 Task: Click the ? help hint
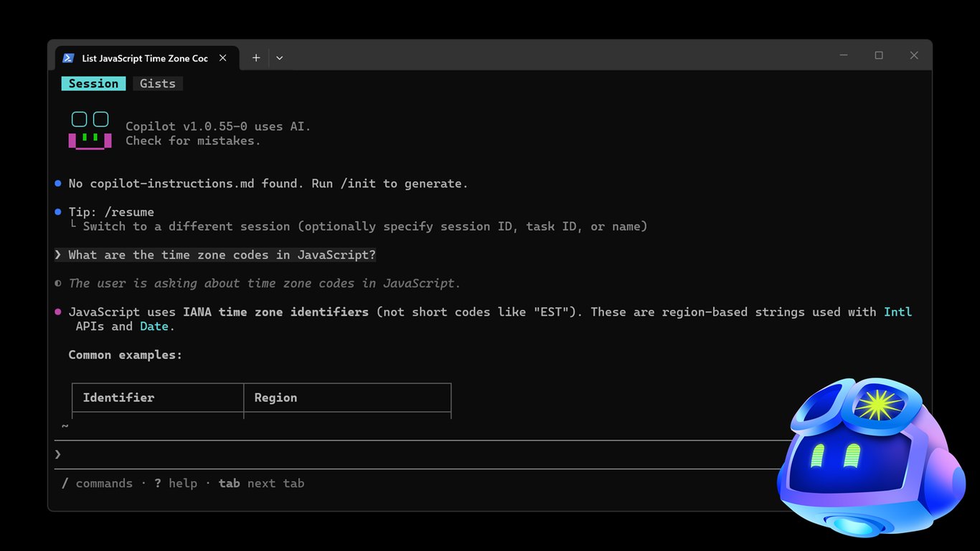tap(176, 484)
